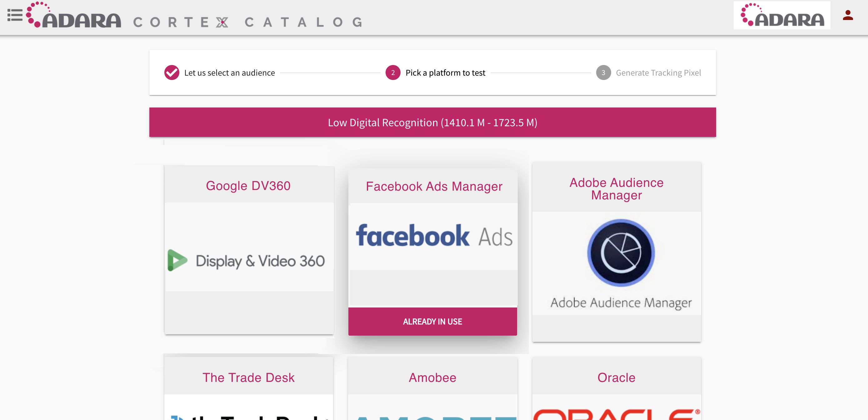Screen dimensions: 868x420
Task: Click the step 3 circle indicator
Action: 603,72
